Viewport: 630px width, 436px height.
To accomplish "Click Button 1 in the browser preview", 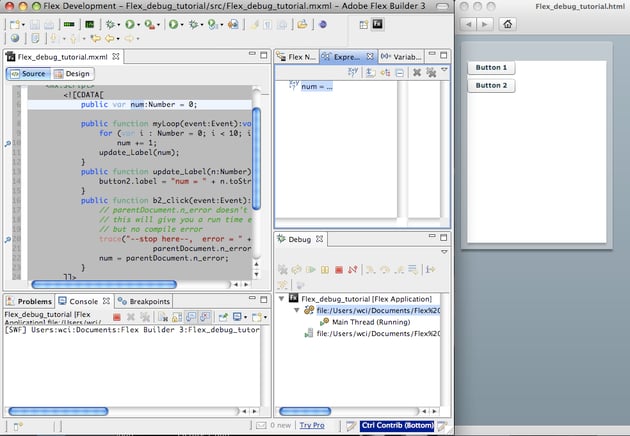I will point(490,68).
